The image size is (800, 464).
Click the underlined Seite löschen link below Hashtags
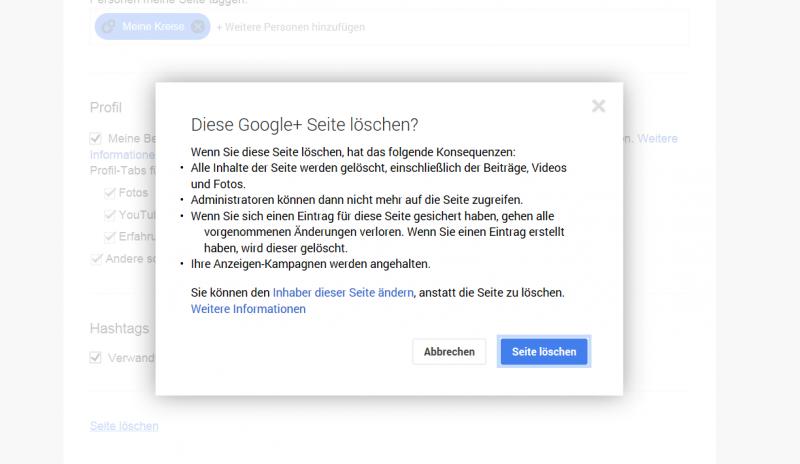(x=124, y=426)
